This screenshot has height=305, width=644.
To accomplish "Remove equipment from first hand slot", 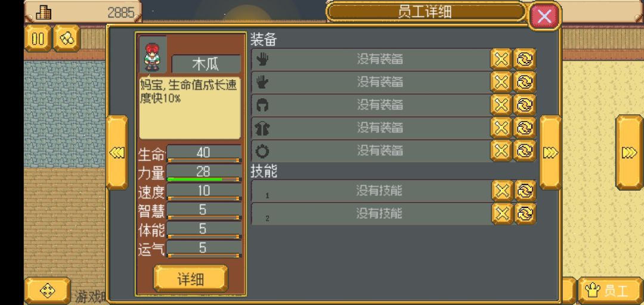I will [501, 60].
